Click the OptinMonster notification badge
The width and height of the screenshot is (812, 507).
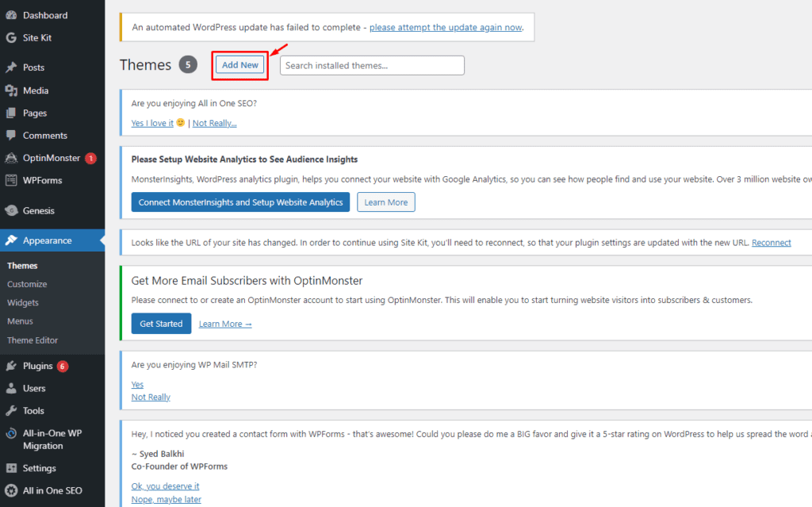[x=90, y=158]
